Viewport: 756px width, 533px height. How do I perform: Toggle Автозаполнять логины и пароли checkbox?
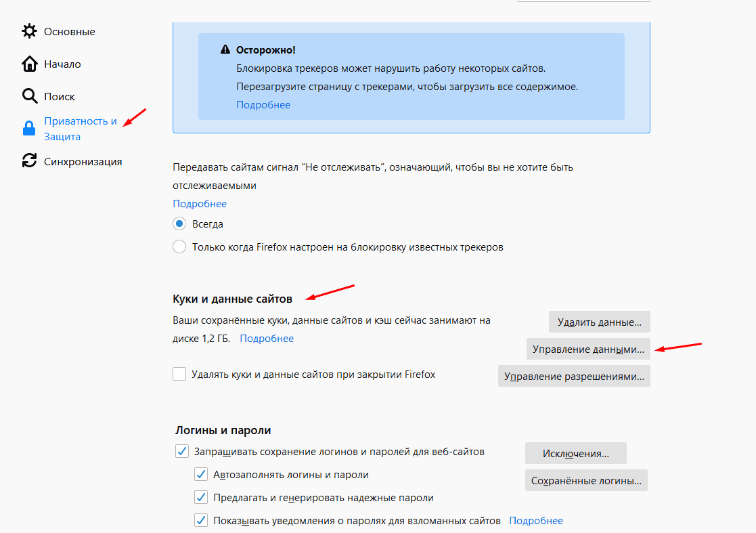pyautogui.click(x=201, y=474)
